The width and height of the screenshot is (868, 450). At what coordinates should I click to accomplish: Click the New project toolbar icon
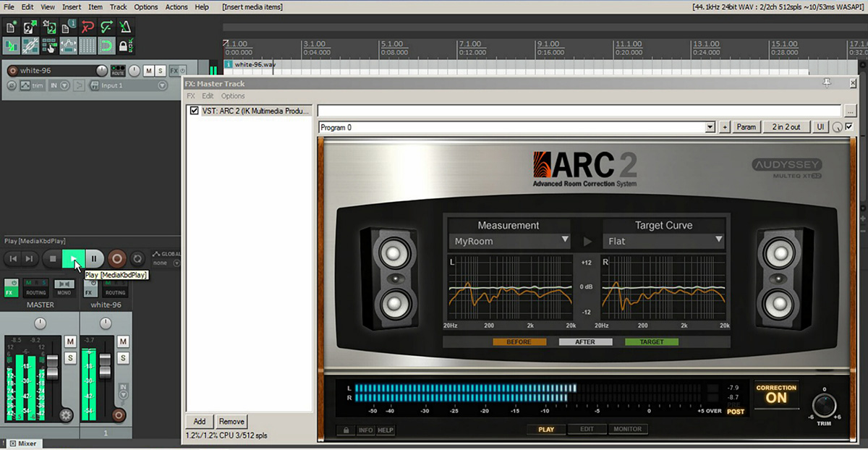pos(12,28)
